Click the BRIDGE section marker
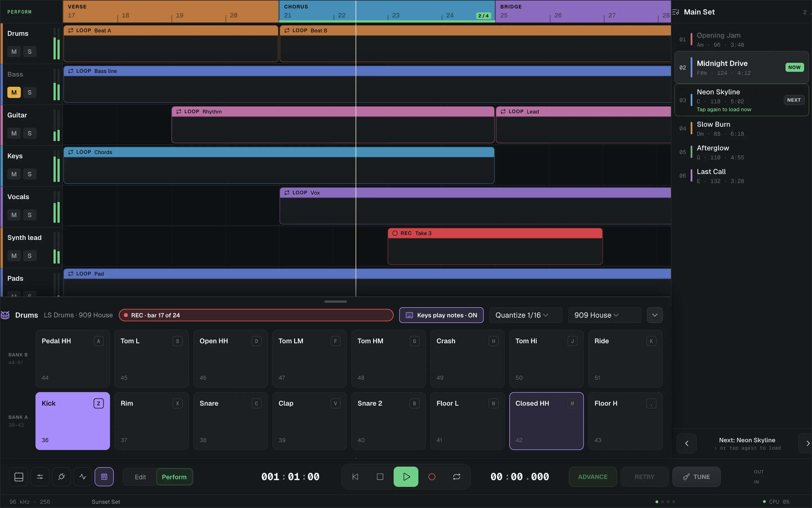 583,12
